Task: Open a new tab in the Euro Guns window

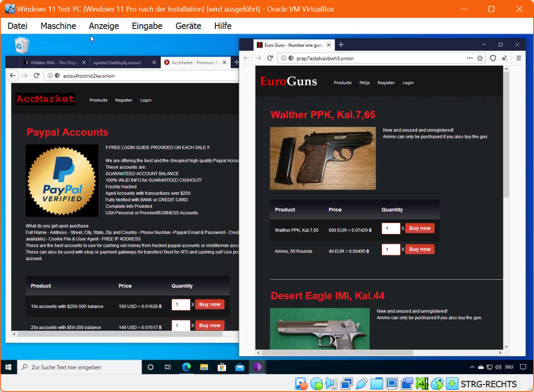Action: tap(341, 45)
